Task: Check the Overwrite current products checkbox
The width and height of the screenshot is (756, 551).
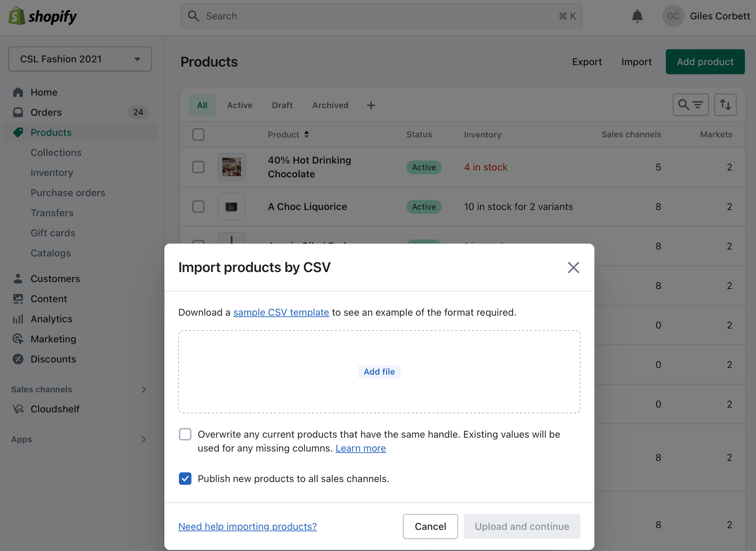Action: coord(185,434)
